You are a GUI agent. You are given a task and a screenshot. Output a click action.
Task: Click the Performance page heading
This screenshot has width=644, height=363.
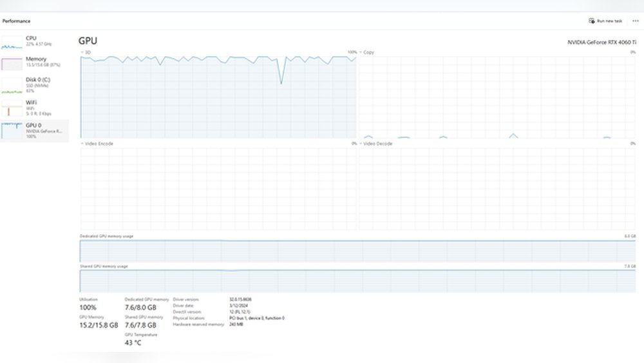[16, 21]
